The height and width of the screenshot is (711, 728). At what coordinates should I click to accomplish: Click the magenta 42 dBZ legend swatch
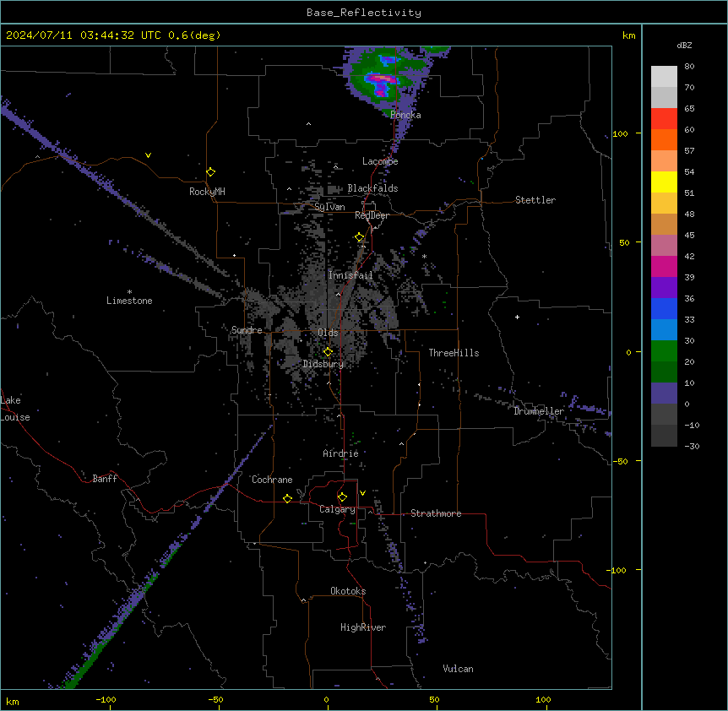(664, 266)
